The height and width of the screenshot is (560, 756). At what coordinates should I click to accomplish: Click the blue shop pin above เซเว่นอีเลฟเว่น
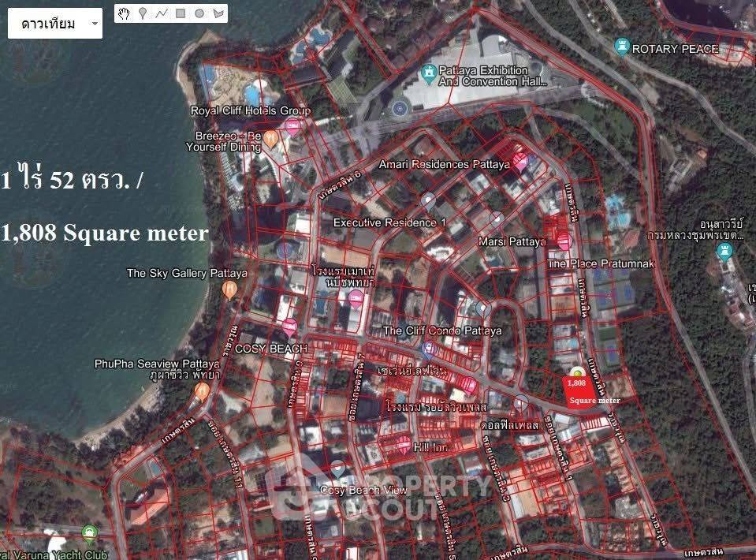427,351
